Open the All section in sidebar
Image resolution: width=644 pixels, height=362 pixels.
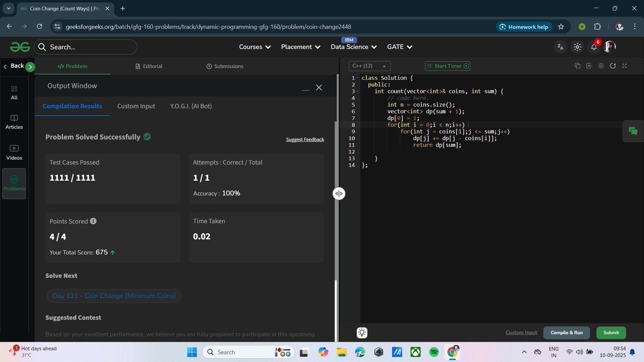point(14,93)
